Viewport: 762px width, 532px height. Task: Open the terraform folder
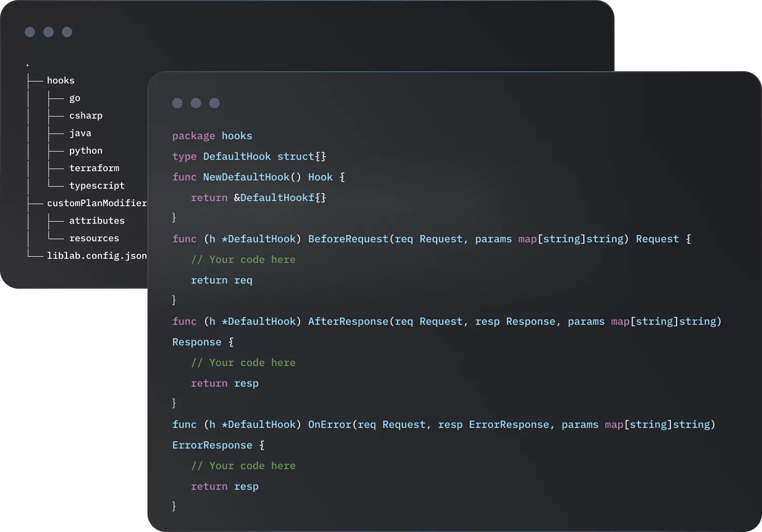click(x=94, y=168)
